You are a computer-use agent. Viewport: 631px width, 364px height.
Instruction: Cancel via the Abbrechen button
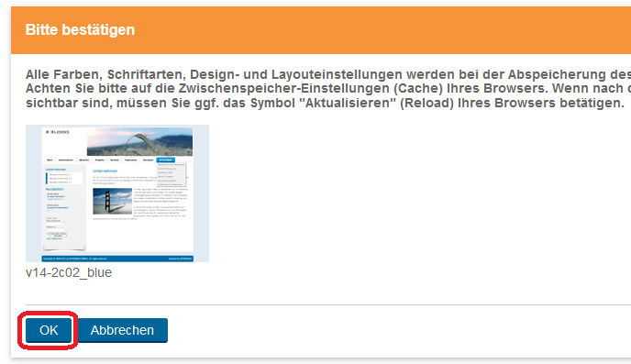pyautogui.click(x=122, y=330)
